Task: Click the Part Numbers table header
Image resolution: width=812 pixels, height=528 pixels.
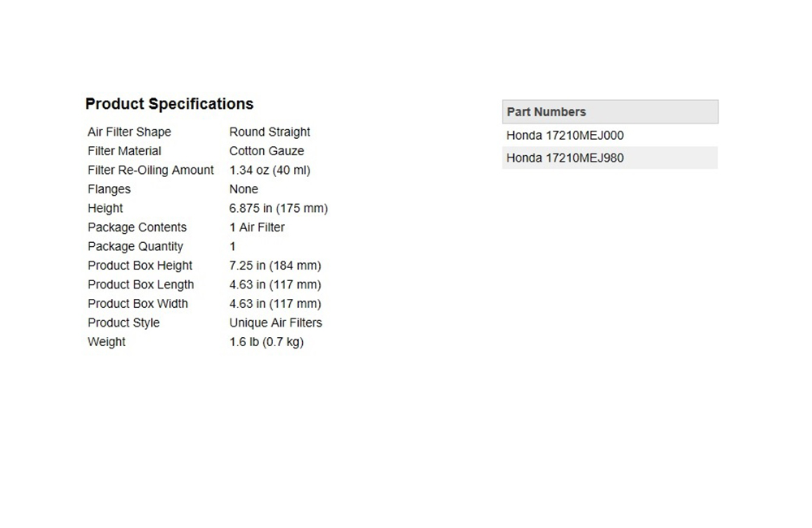Action: click(546, 112)
